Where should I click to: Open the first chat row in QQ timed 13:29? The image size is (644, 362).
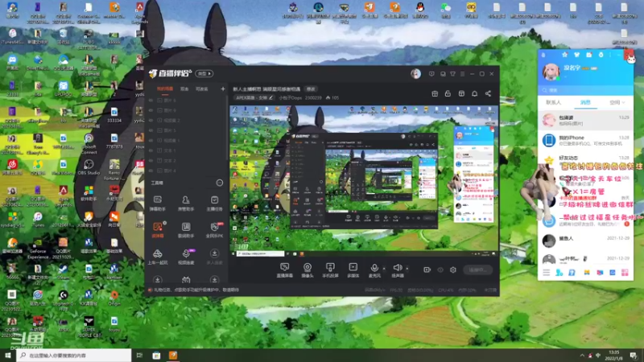(585, 120)
